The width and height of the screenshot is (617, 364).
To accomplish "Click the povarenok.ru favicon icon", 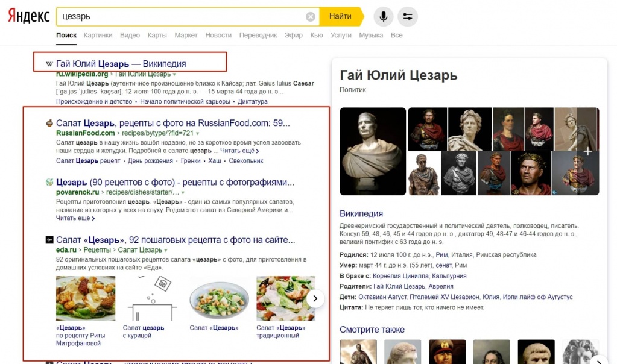I will click(49, 182).
